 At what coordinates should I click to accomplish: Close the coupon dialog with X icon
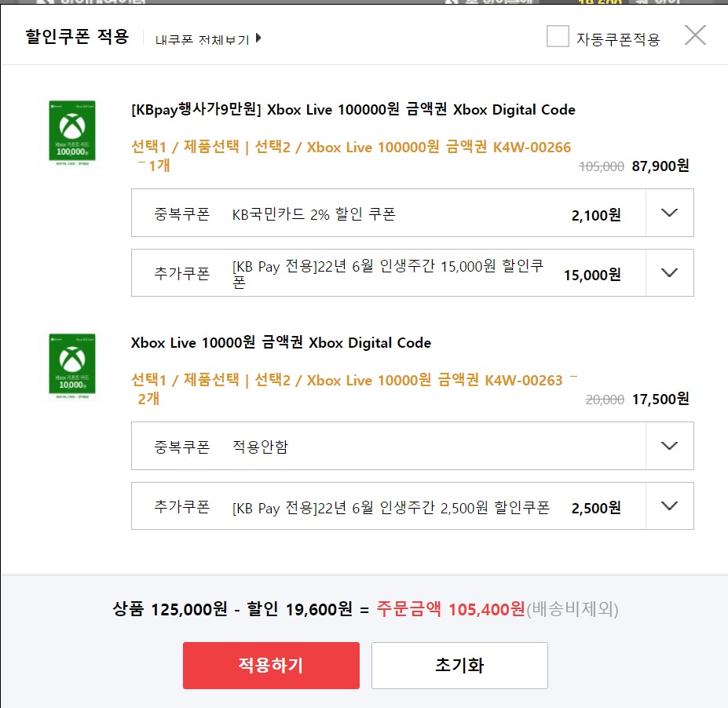tap(695, 35)
